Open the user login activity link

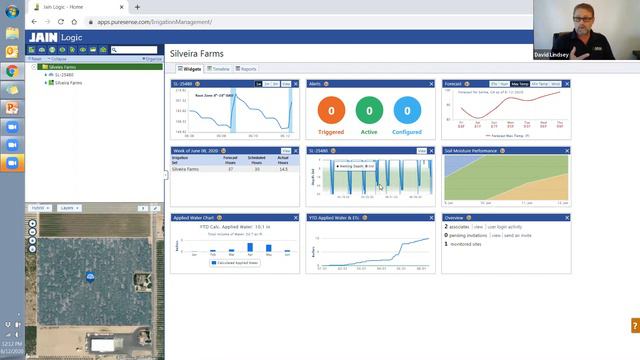pos(504,227)
